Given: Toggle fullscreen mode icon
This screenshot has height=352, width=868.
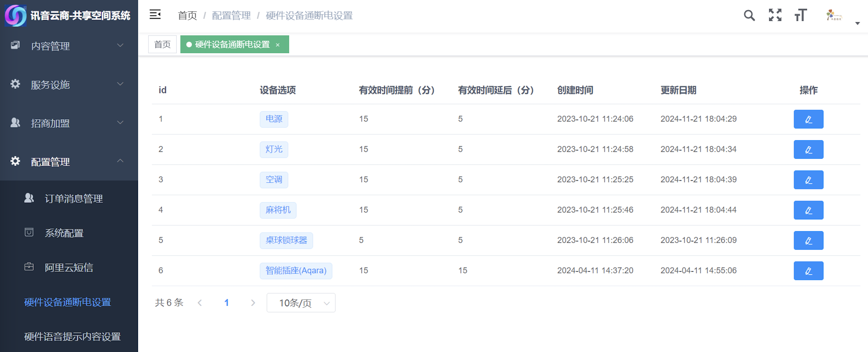Looking at the screenshot, I should 775,15.
